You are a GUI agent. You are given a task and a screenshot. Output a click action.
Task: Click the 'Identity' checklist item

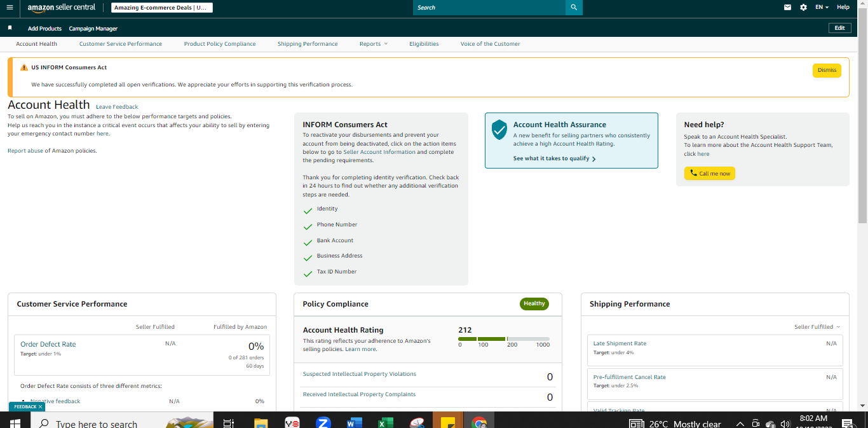coord(327,209)
